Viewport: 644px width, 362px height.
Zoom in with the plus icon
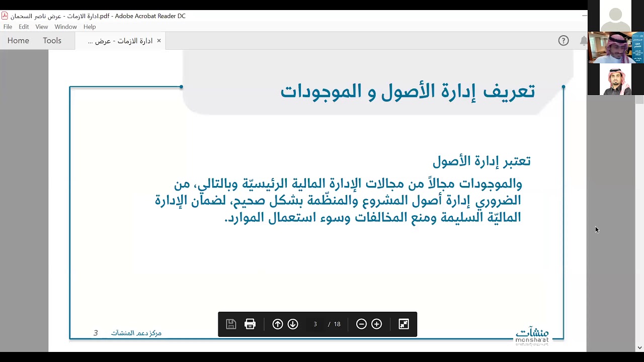(377, 324)
